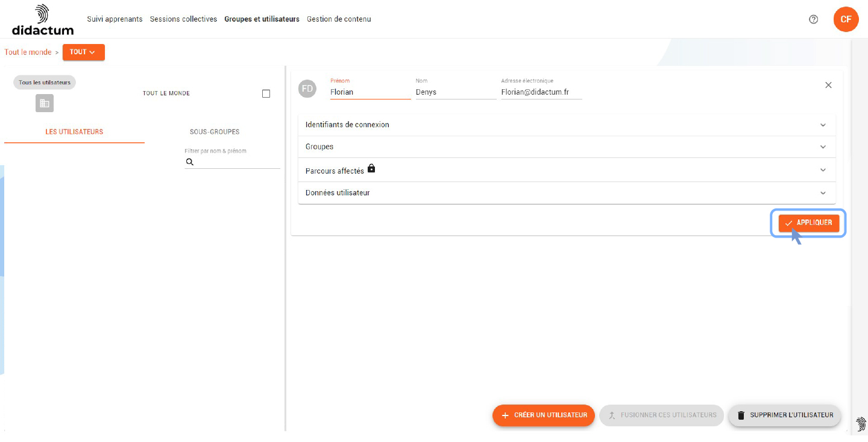Click the Nom field containing Denys
The height and width of the screenshot is (442, 868).
(x=456, y=92)
